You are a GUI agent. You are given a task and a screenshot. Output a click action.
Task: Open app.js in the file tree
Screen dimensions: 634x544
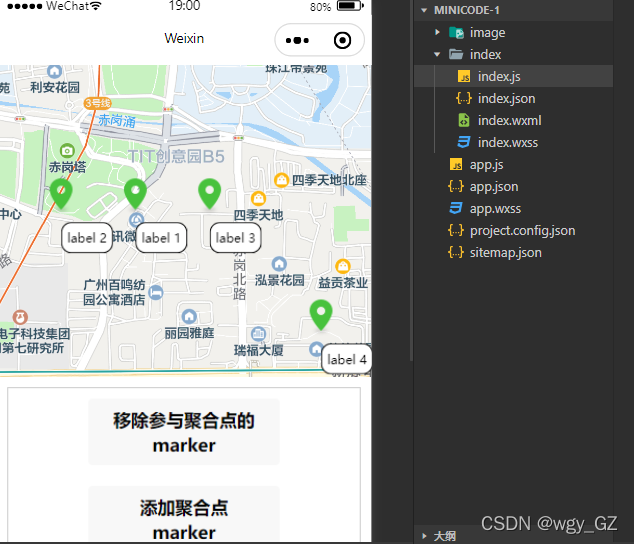click(486, 165)
